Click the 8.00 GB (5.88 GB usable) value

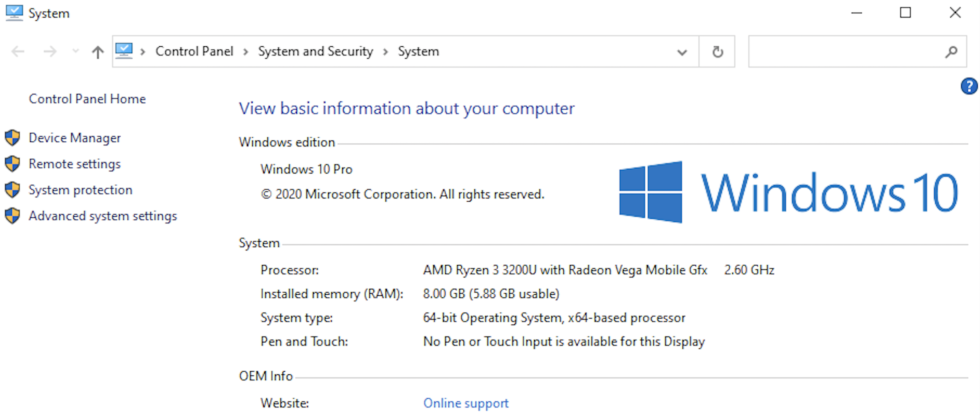491,294
